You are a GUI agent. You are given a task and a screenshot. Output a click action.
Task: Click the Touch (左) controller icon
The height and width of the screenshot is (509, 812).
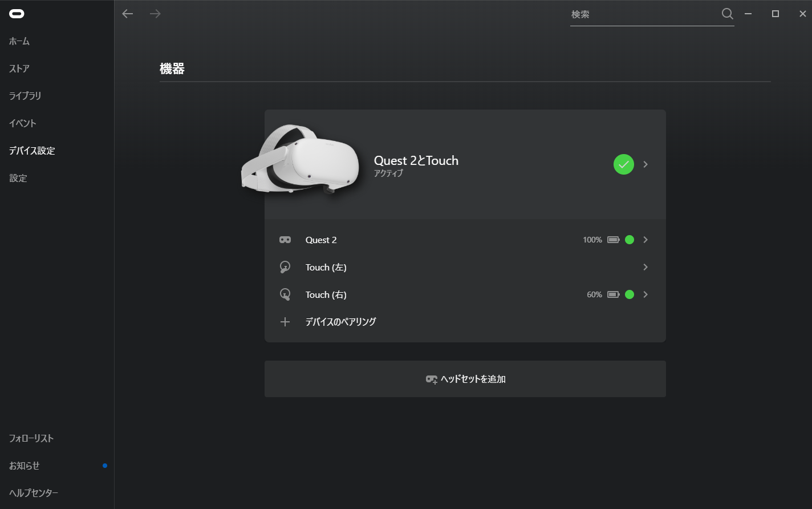click(x=285, y=267)
